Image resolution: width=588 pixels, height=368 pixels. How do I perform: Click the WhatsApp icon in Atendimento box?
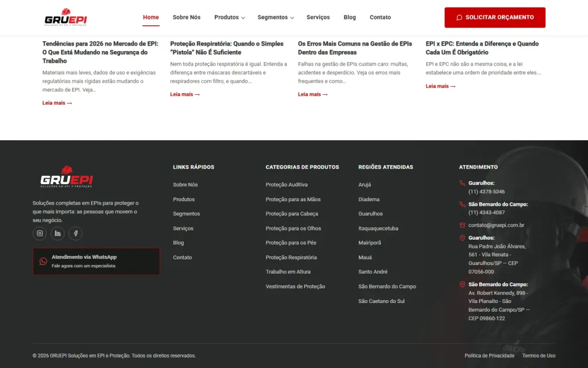coord(43,262)
